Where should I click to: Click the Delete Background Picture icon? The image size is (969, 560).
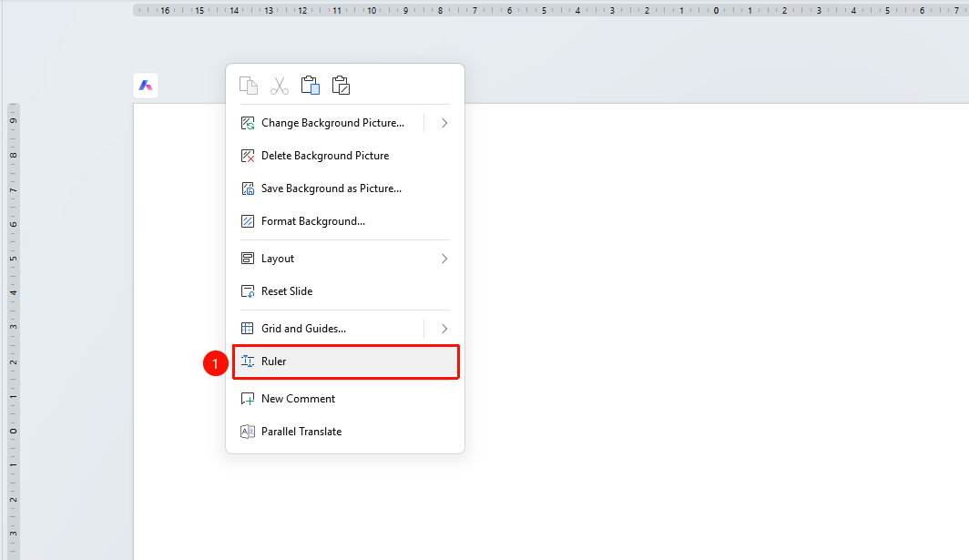coord(247,156)
